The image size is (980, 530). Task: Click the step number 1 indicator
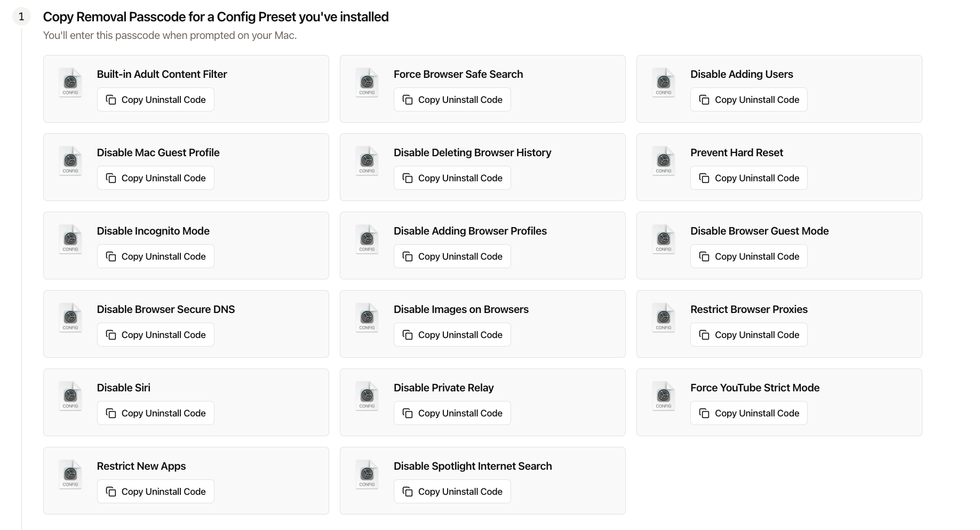[21, 17]
